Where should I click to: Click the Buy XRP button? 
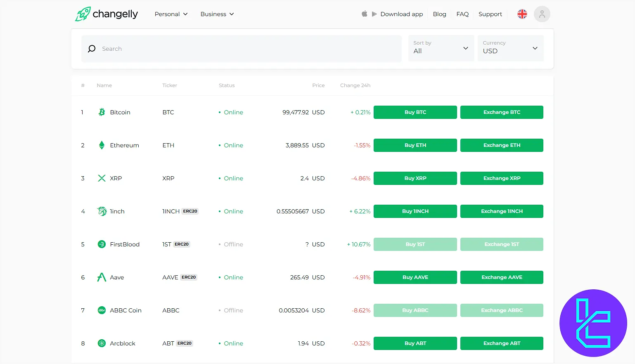click(x=415, y=178)
